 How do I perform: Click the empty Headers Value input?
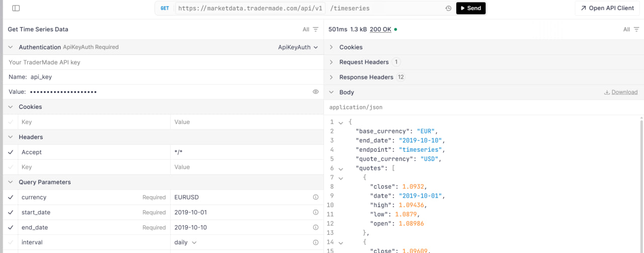point(247,167)
